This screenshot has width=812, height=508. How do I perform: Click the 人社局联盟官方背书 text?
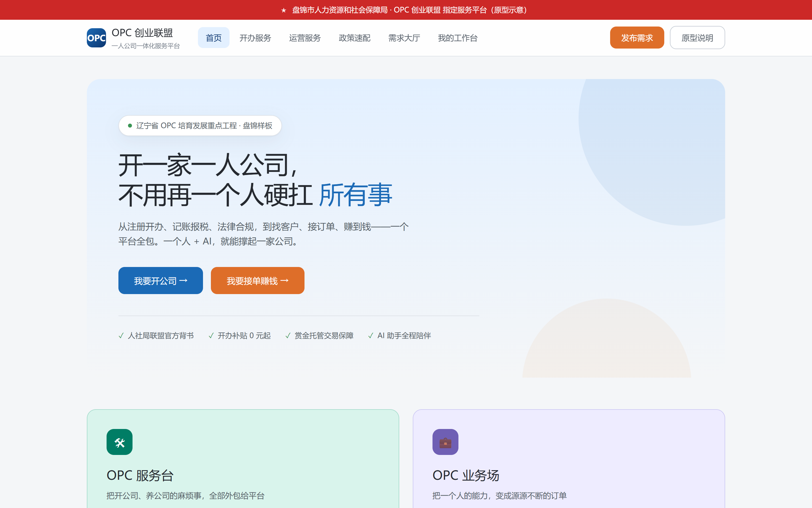(x=161, y=336)
